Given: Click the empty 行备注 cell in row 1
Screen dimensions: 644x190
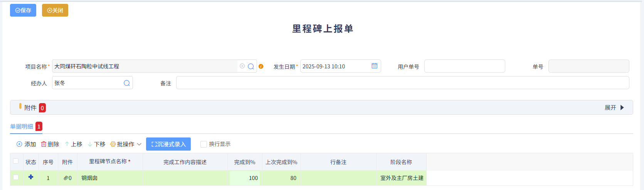Looking at the screenshot, I should [x=338, y=178].
